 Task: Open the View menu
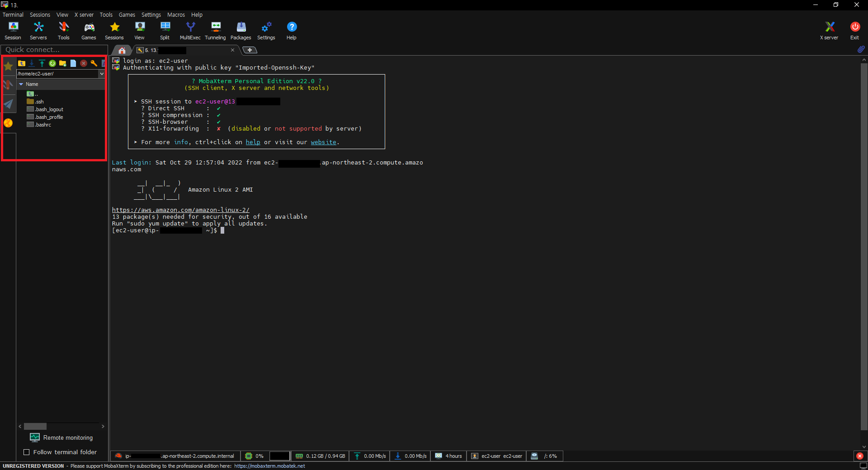coord(62,14)
